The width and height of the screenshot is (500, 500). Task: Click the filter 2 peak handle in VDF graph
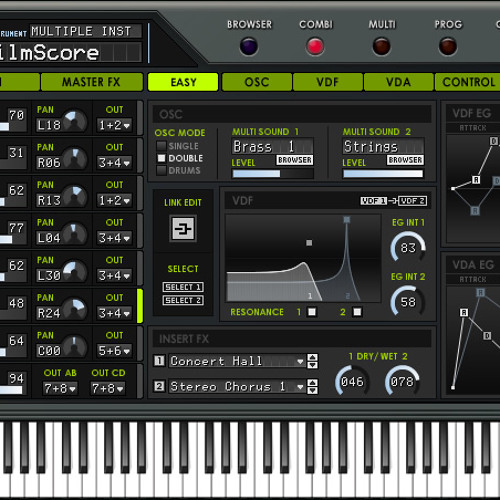(x=347, y=220)
